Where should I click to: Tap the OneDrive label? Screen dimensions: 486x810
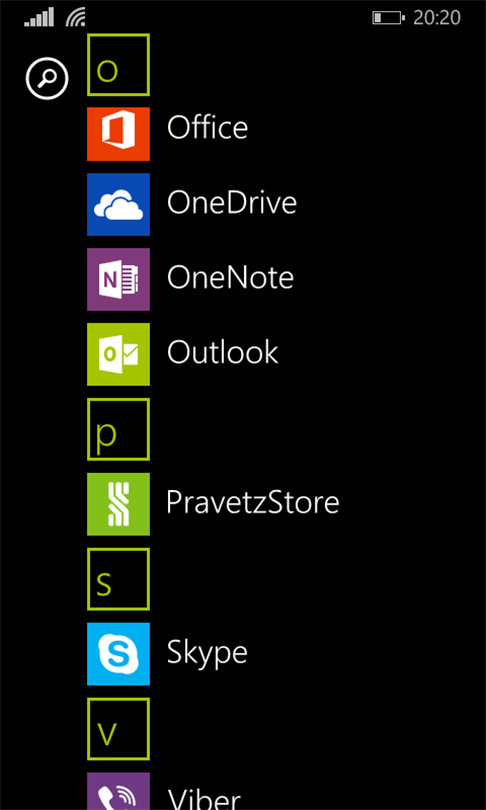pos(232,202)
